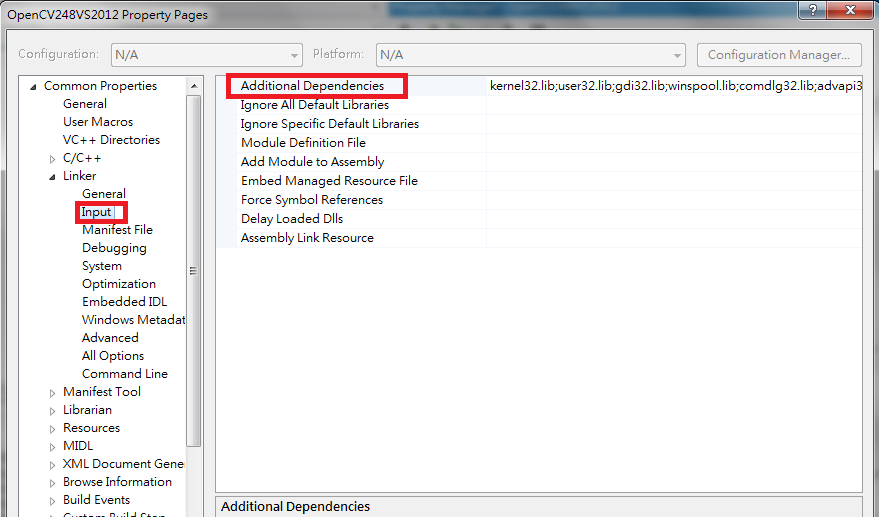Select Advanced under Linker
This screenshot has height=517, width=879.
(110, 338)
